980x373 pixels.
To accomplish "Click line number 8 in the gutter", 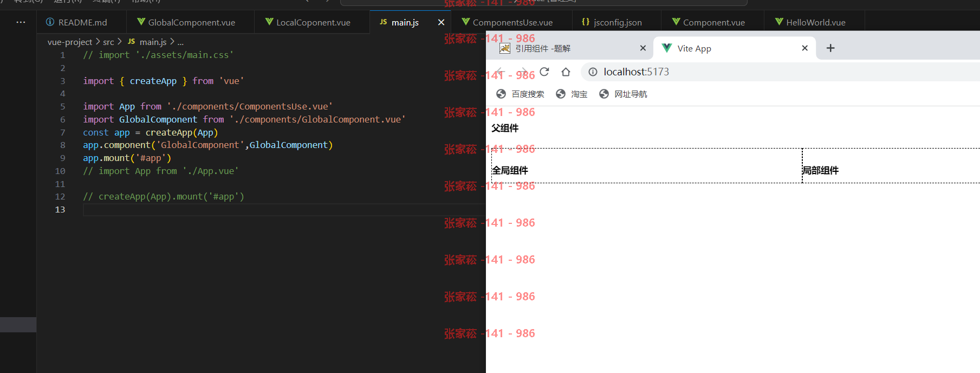I will pyautogui.click(x=62, y=145).
